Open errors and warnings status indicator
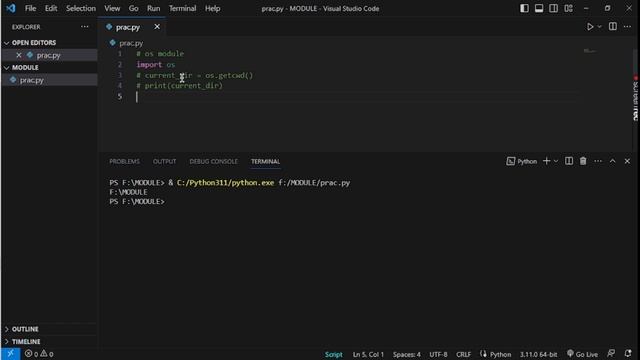640x360 pixels. pos(39,354)
